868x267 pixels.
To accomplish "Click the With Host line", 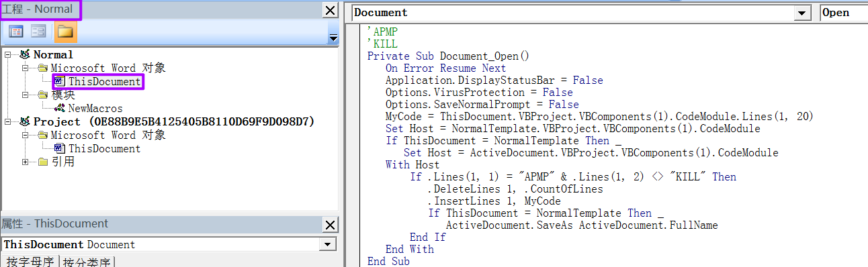I will tap(412, 165).
